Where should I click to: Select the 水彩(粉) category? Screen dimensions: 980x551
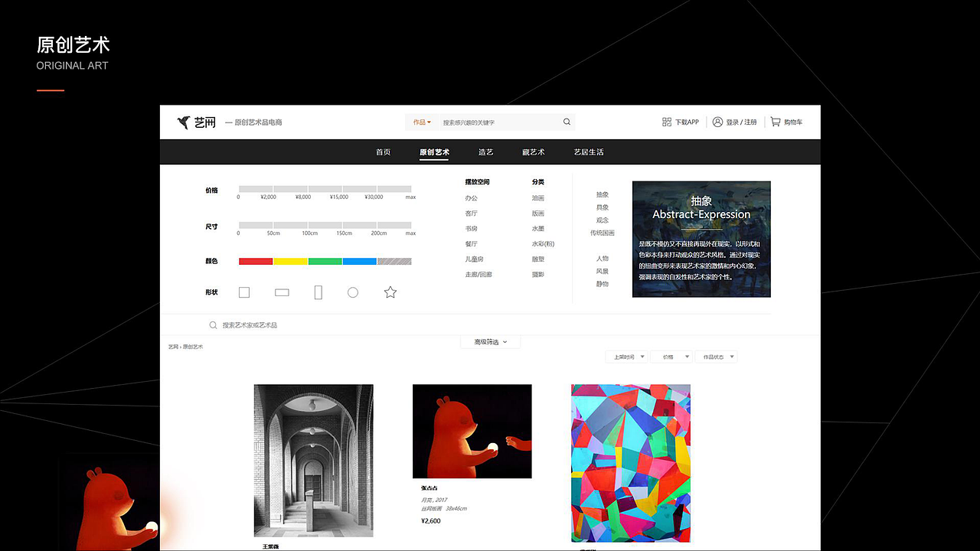pyautogui.click(x=543, y=244)
